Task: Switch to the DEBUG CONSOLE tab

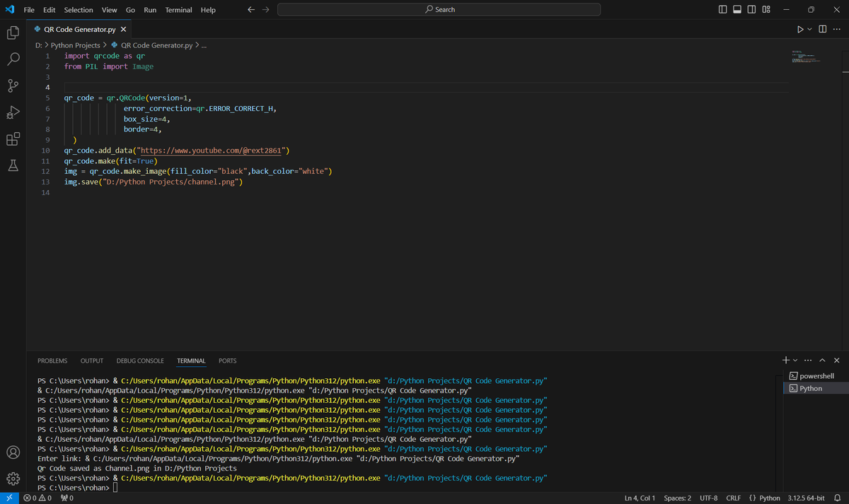Action: pyautogui.click(x=140, y=361)
